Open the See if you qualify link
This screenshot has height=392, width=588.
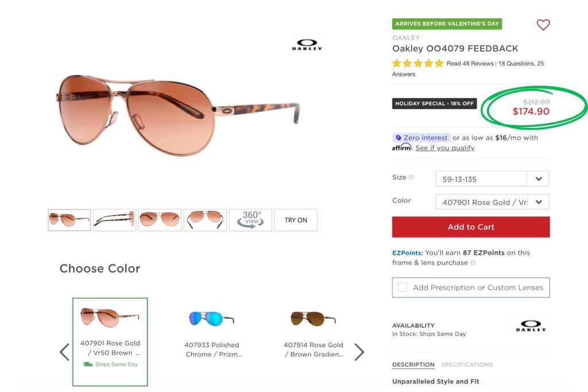click(x=444, y=148)
